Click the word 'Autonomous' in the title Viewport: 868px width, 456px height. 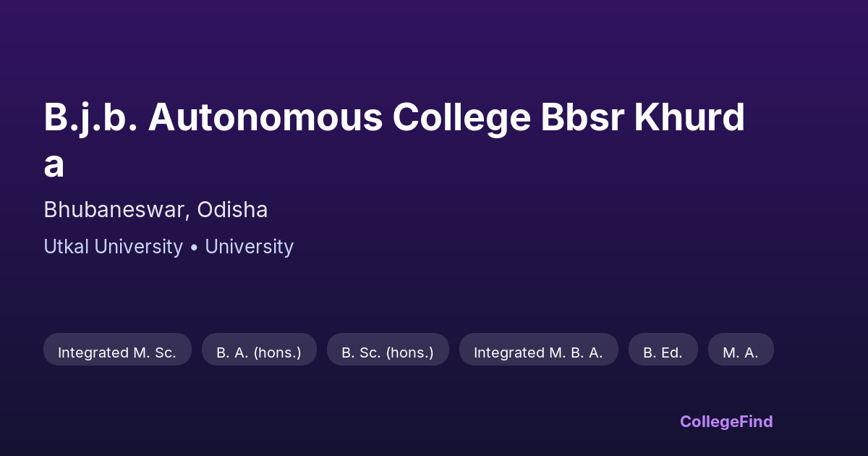(265, 118)
